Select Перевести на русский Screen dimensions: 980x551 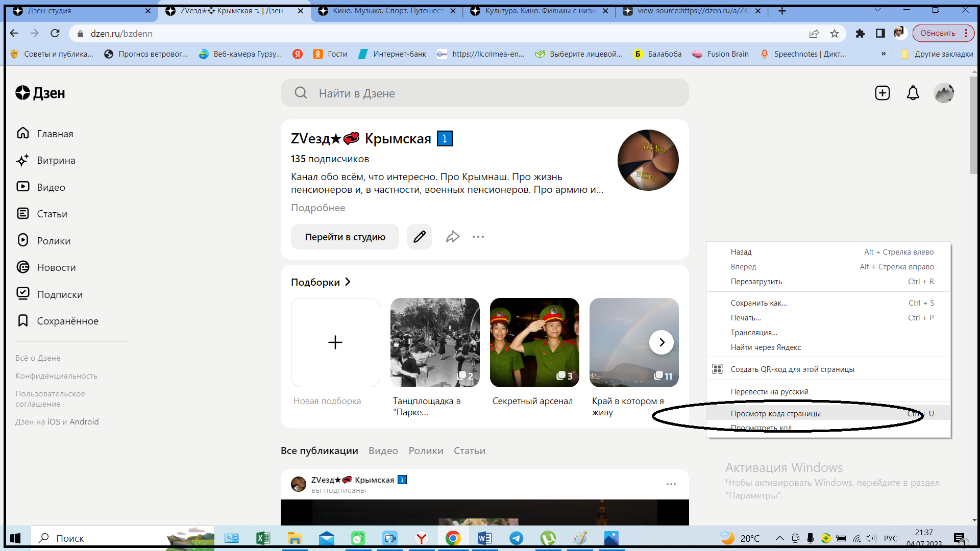828,391
